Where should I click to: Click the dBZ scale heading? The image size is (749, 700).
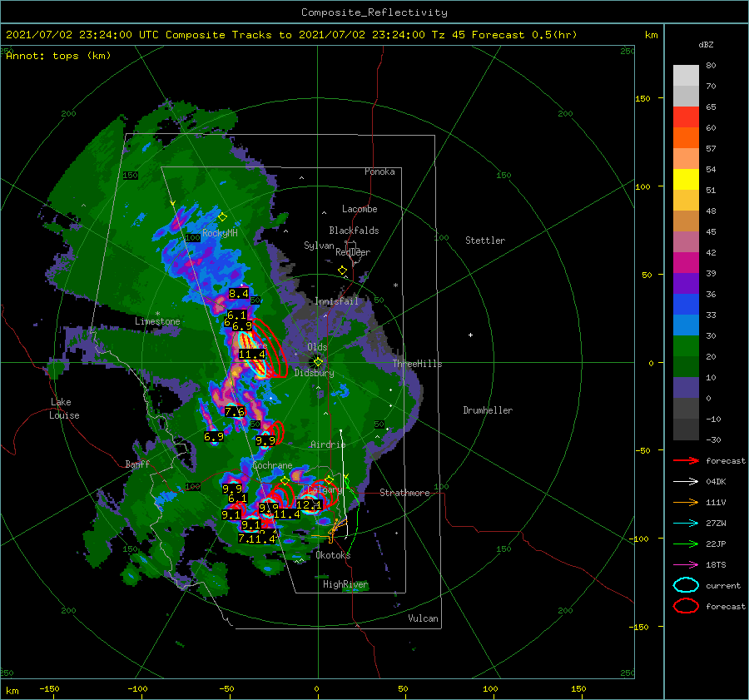pyautogui.click(x=706, y=44)
